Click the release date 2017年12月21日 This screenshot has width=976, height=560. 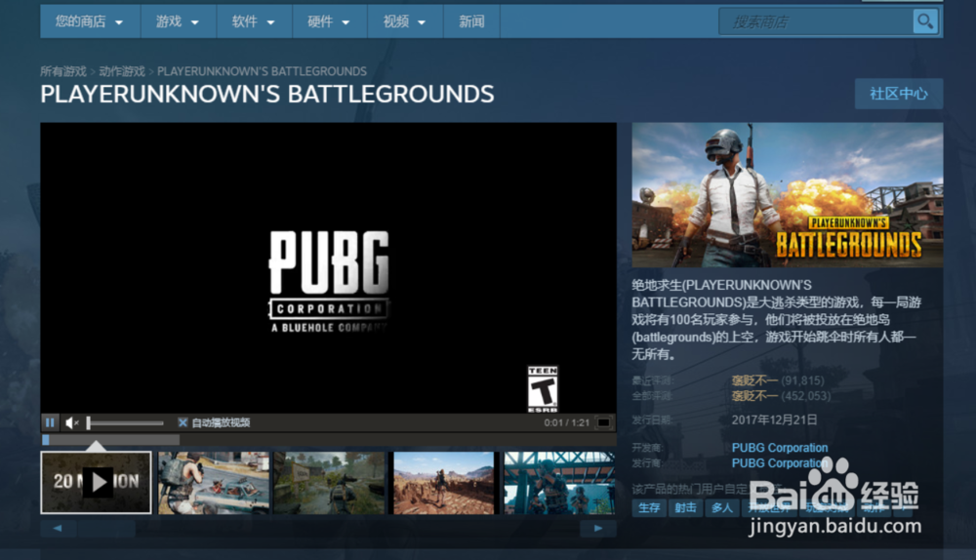tap(774, 420)
